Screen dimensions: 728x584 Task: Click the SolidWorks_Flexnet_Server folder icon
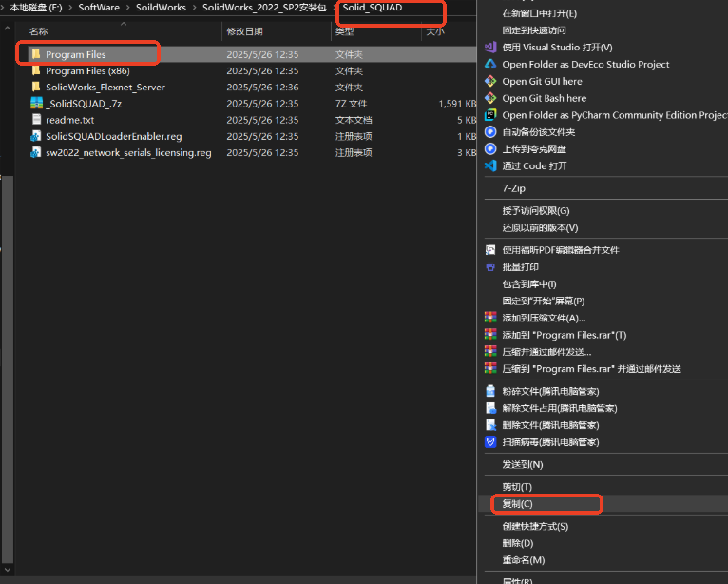point(36,87)
